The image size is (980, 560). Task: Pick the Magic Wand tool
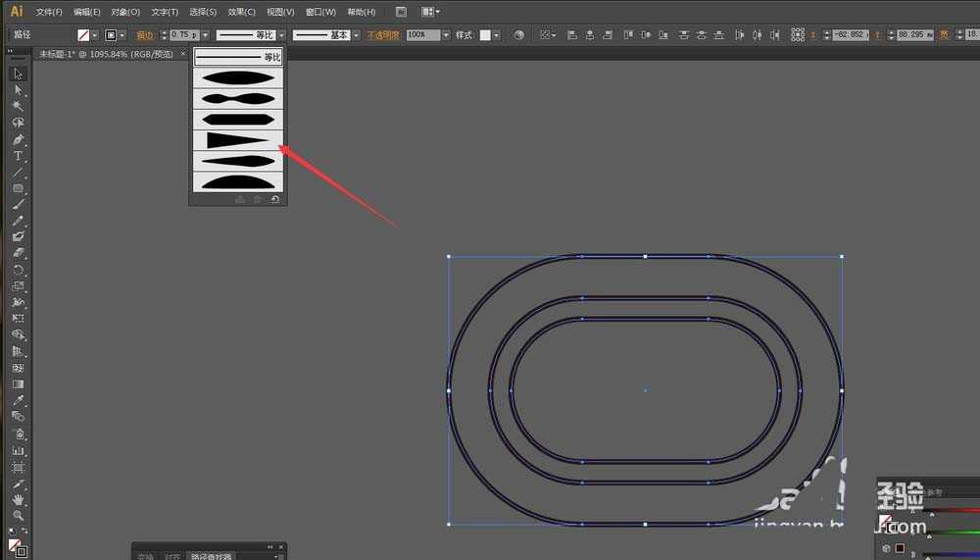tap(18, 106)
